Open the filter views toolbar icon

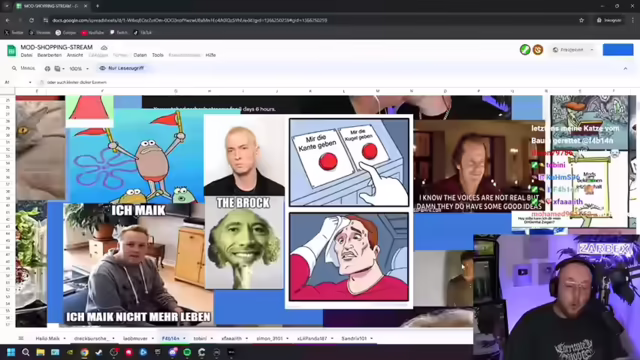point(59,69)
